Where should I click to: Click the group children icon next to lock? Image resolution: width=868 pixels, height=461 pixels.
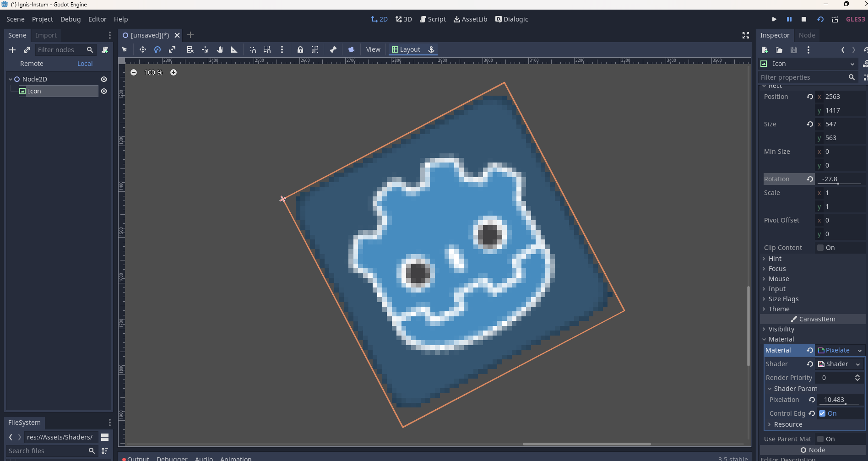[x=315, y=49]
